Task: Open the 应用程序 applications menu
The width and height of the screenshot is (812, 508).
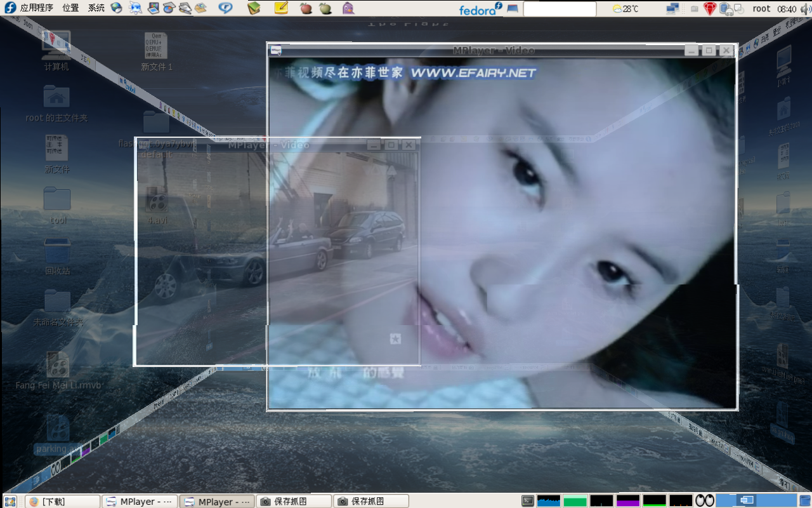Action: [x=29, y=8]
